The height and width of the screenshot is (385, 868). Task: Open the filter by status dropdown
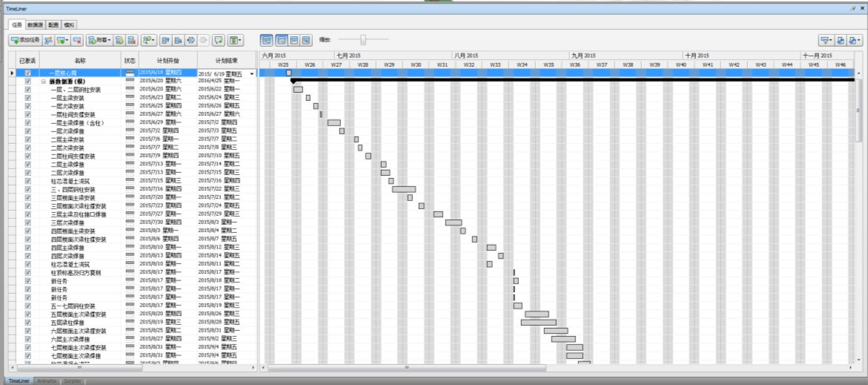point(826,40)
